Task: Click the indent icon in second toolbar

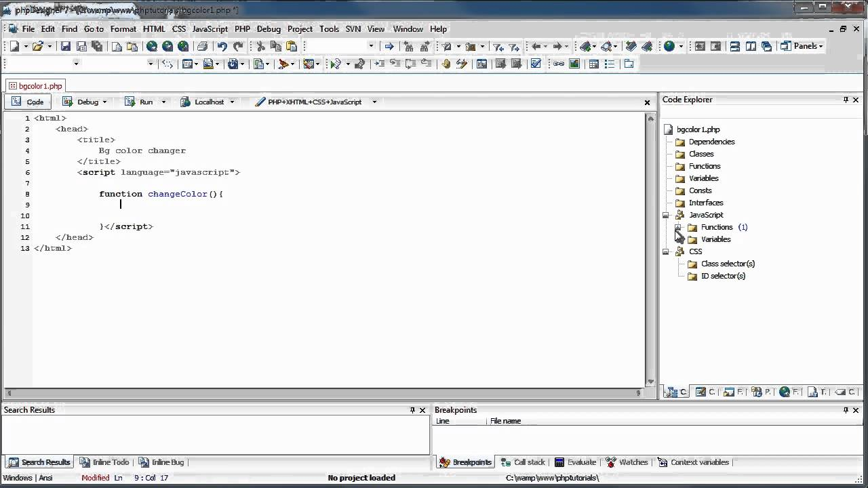Action: coord(379,64)
